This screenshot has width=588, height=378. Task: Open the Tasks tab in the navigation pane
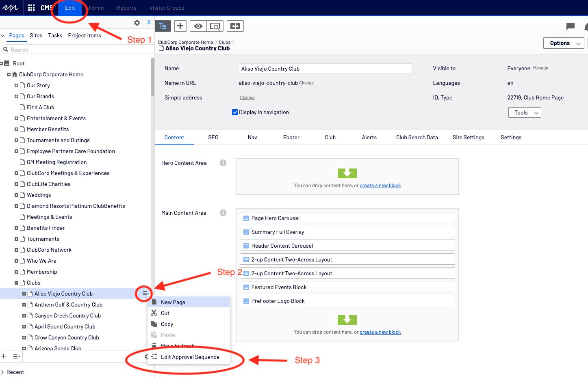55,35
